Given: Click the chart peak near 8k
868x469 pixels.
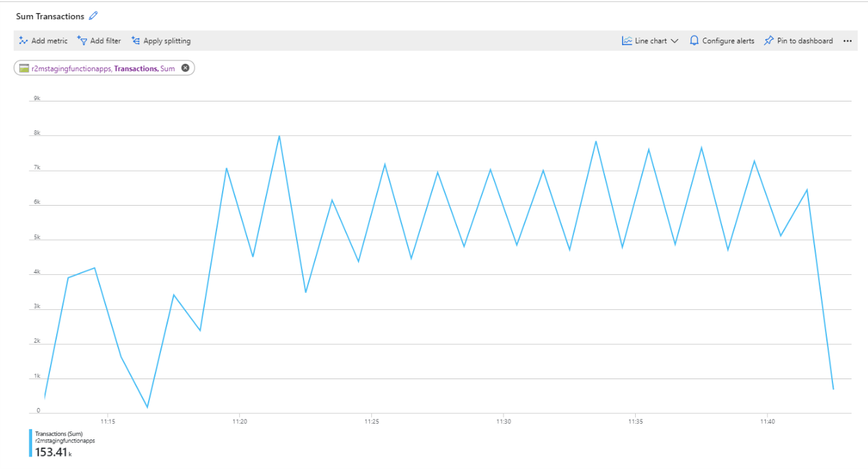Looking at the screenshot, I should click(x=279, y=136).
